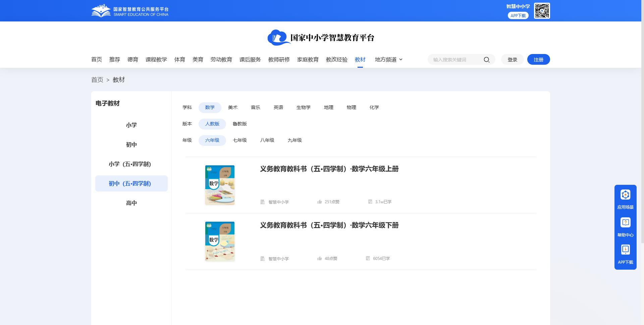644x325 pixels.
Task: Select 英语 as the subject filter
Action: click(278, 107)
